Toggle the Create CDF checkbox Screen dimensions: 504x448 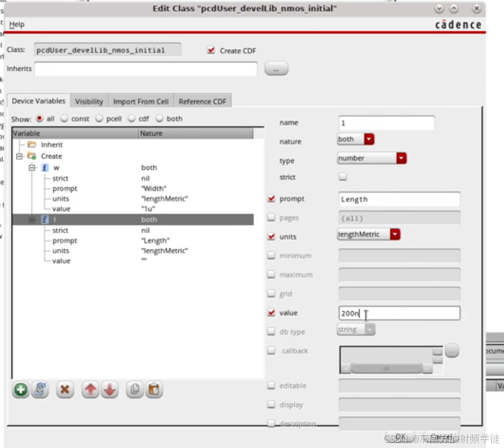pos(211,50)
